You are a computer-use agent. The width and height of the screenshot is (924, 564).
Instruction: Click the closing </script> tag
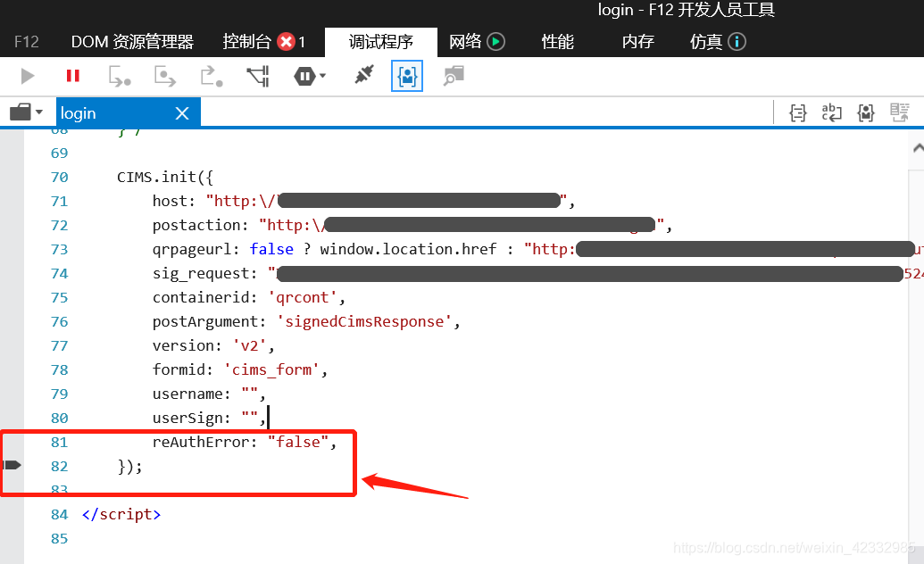[121, 514]
